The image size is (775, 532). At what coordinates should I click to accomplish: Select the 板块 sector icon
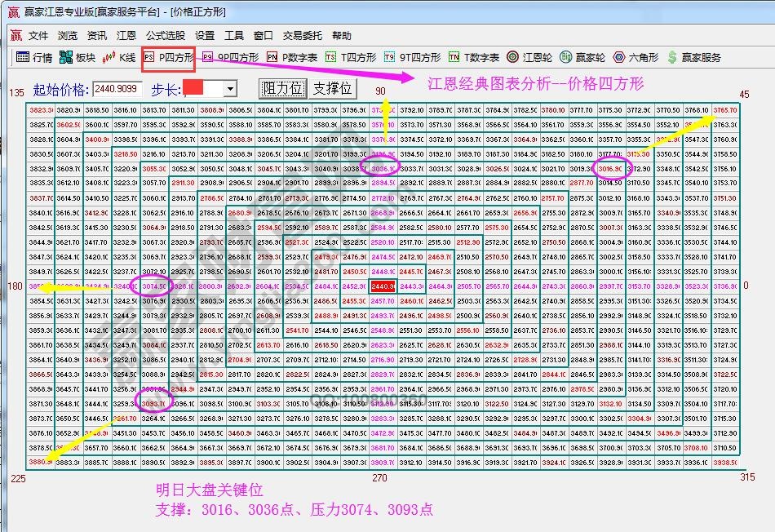point(77,58)
